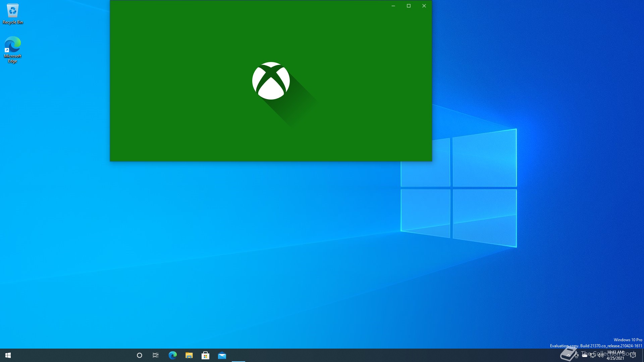This screenshot has width=644, height=362.
Task: Minimize the Xbox window
Action: (393, 6)
